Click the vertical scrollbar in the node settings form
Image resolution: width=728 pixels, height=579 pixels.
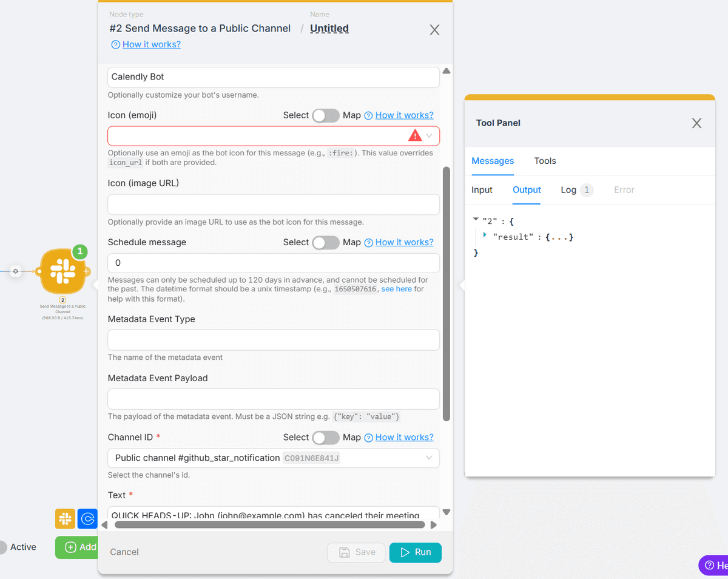[447, 291]
